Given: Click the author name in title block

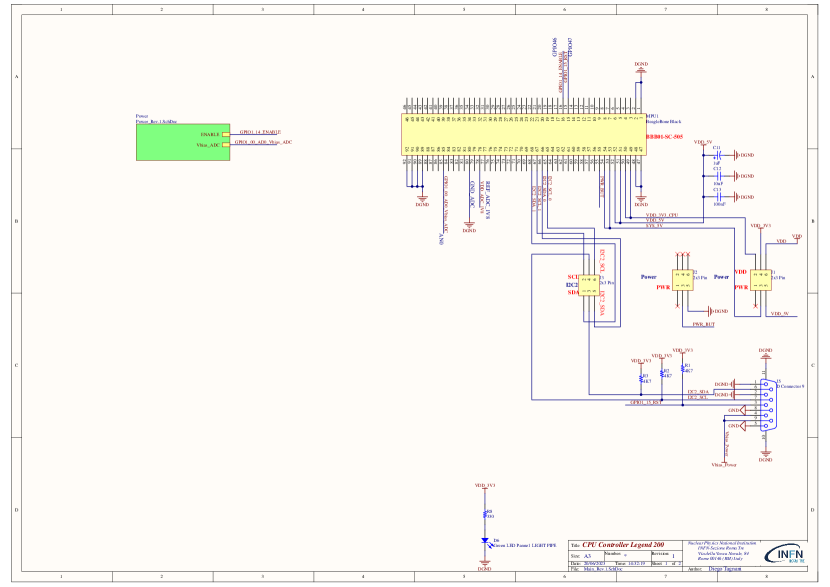Looking at the screenshot, I should 724,567.
